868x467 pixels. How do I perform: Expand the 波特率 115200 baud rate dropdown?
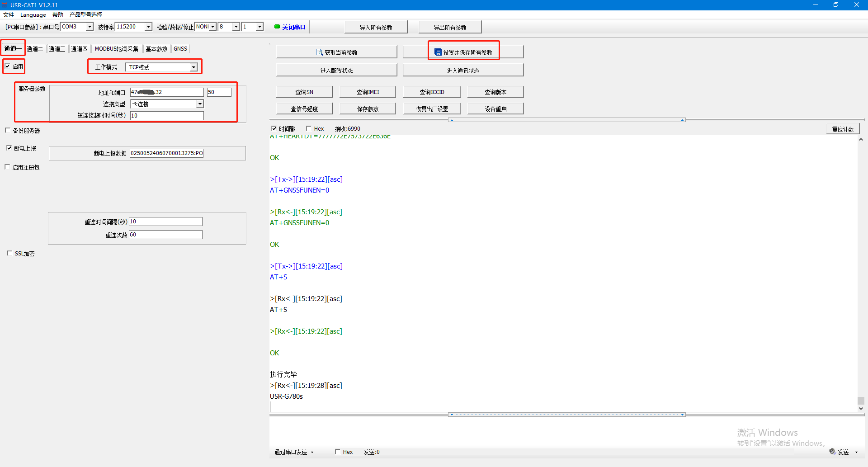(x=148, y=27)
